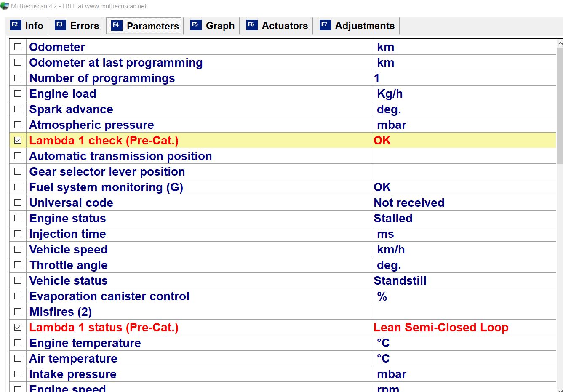Check the Misfires (2) checkbox
This screenshot has height=392, width=563.
point(18,312)
